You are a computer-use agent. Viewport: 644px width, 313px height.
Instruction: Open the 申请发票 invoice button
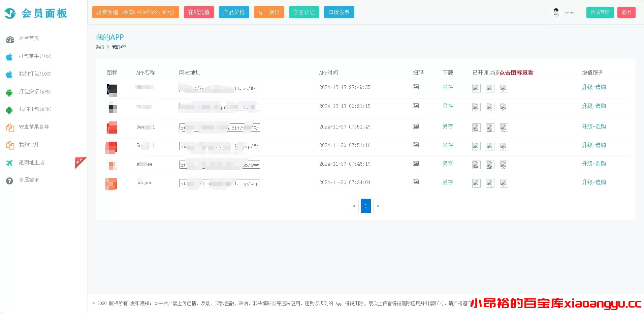(x=339, y=12)
